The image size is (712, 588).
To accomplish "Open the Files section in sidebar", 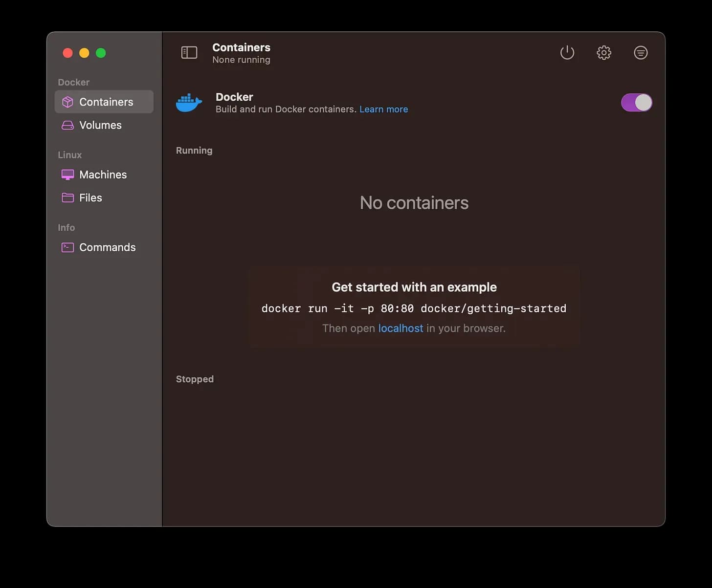I will 104,197.
